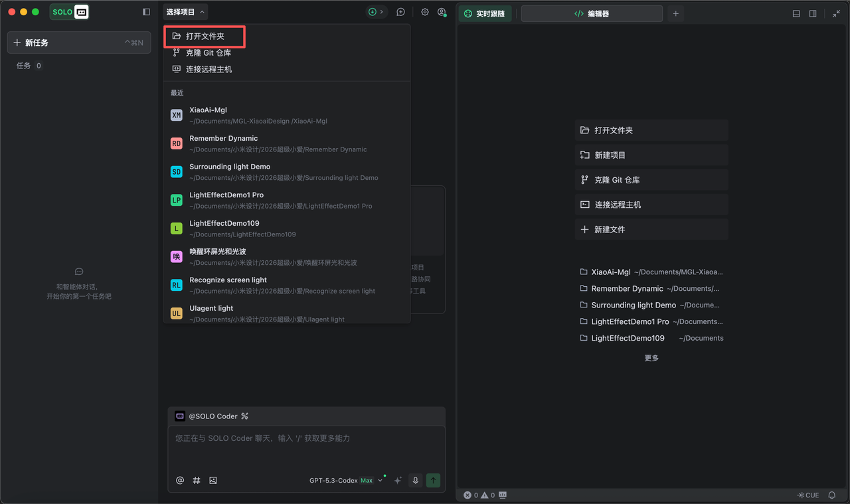Image resolution: width=850 pixels, height=504 pixels.
Task: Open LightEffectDemo109 from dropdown list
Action: (x=287, y=228)
